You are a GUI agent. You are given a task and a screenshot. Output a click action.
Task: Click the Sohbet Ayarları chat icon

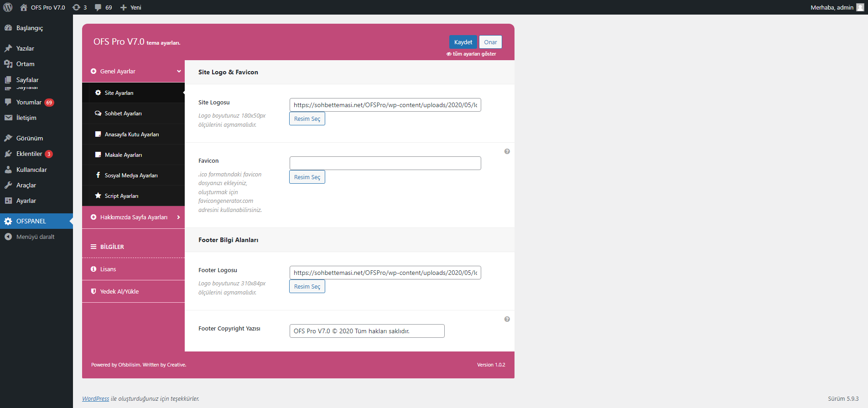point(98,113)
